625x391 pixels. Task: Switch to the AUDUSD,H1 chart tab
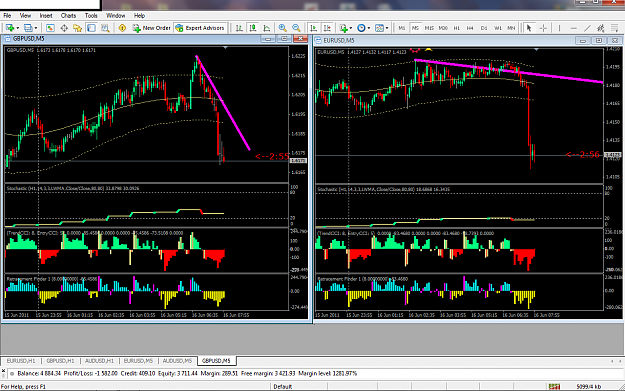tap(99, 361)
